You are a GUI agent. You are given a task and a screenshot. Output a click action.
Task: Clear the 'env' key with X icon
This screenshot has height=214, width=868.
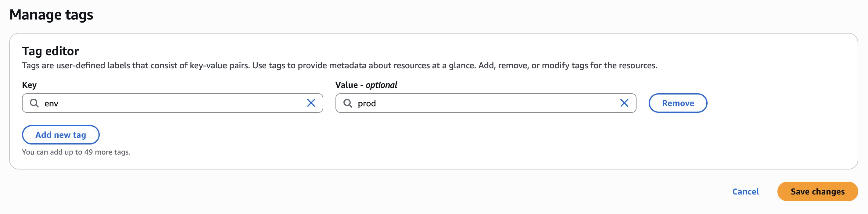[311, 103]
